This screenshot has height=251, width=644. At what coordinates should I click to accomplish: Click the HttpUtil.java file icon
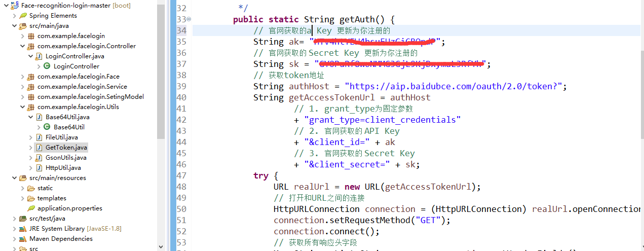40,168
